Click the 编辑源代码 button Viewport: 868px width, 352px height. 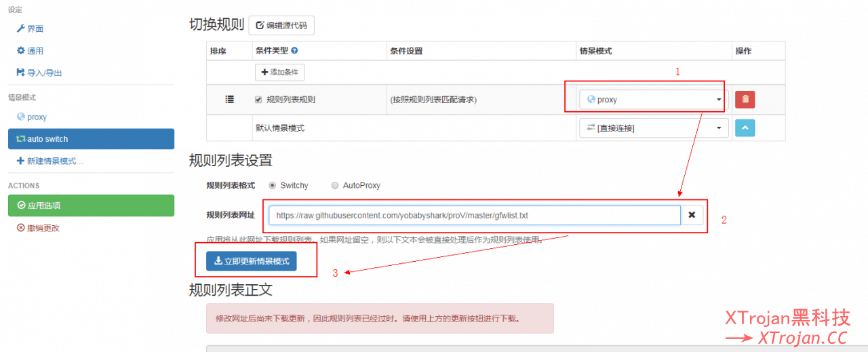(281, 26)
